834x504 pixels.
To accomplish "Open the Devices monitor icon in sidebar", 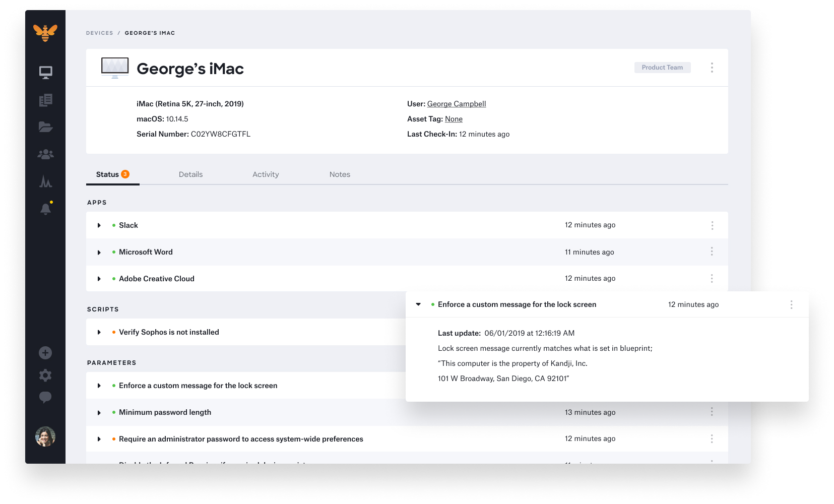I will (45, 73).
